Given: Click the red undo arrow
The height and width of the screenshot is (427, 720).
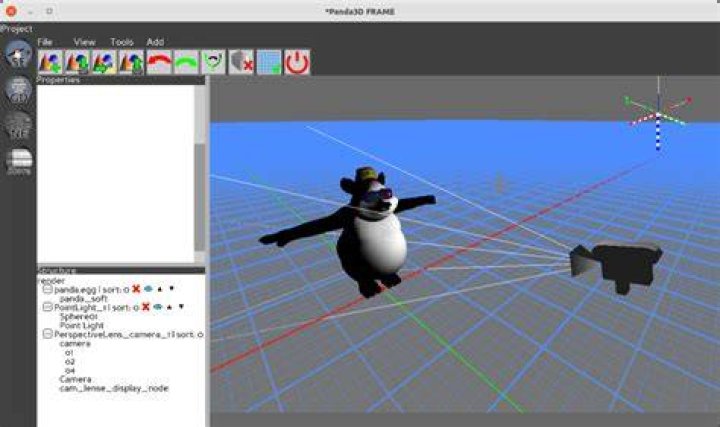Looking at the screenshot, I should 159,62.
